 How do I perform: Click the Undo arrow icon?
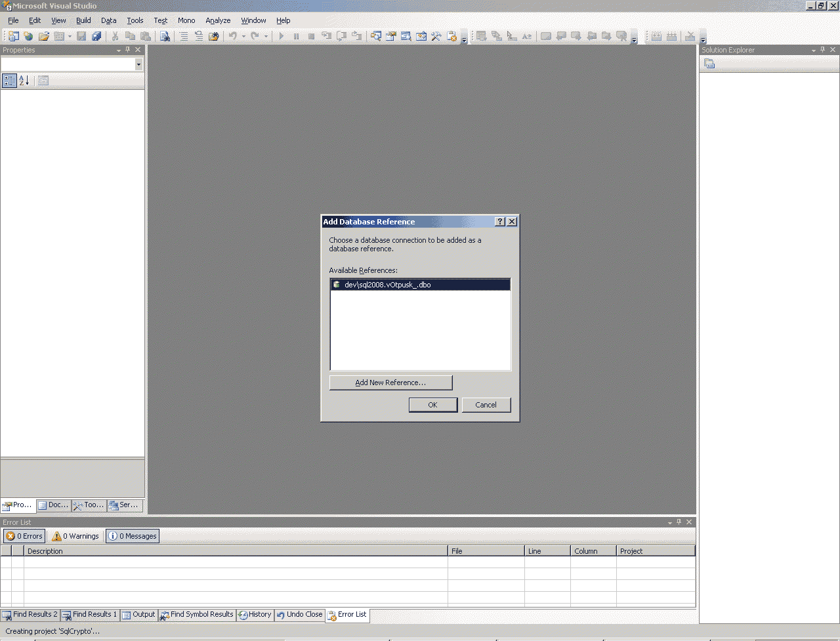232,37
